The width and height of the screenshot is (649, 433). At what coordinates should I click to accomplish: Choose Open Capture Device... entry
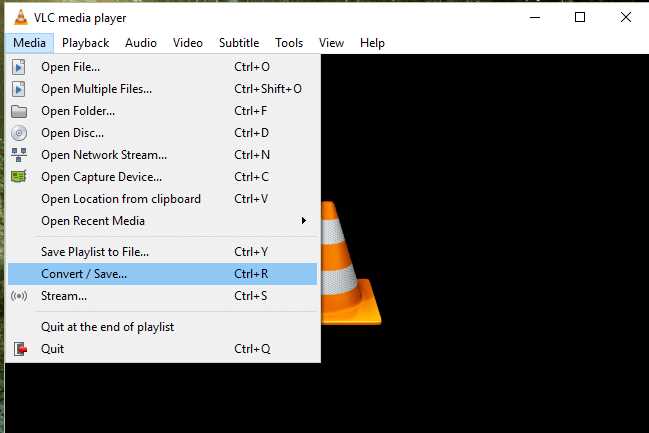pos(163,177)
